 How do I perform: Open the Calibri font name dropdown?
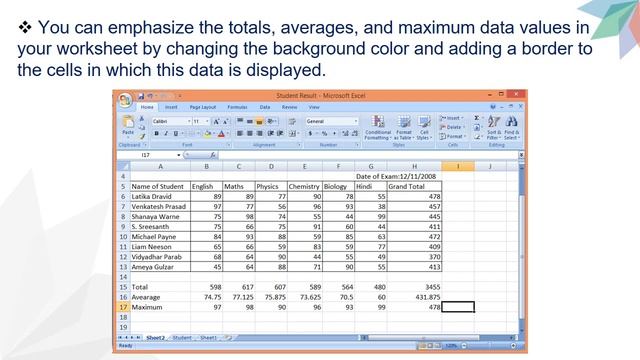click(189, 121)
